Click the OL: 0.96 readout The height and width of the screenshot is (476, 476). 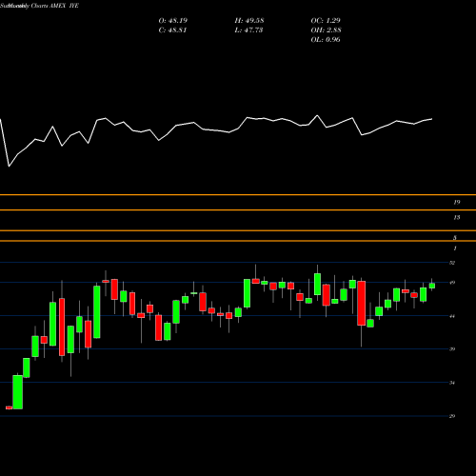(326, 40)
